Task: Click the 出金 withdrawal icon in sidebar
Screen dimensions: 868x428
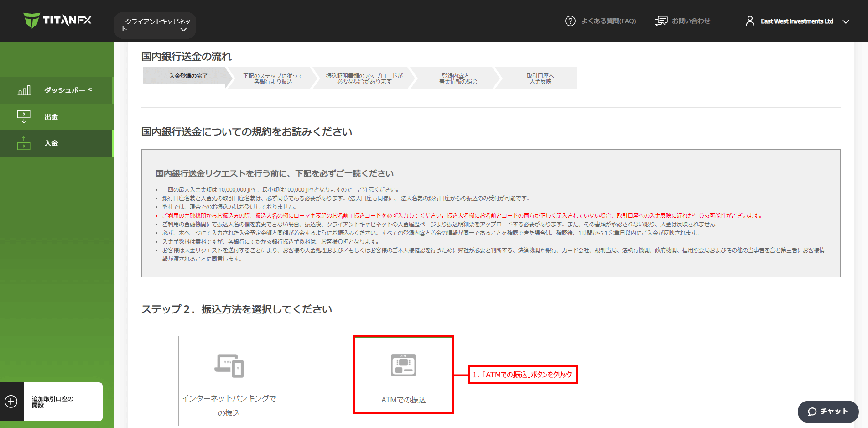Action: (x=24, y=116)
